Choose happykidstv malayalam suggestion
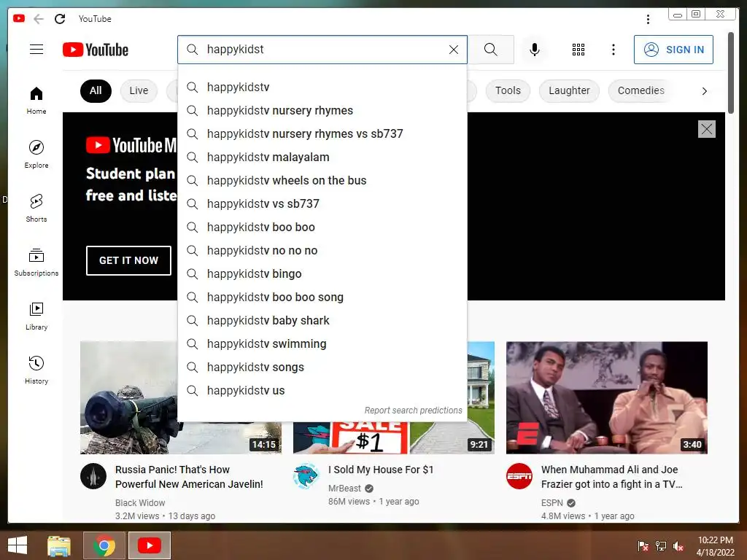Screen dimensions: 747x560 pyautogui.click(x=322, y=157)
